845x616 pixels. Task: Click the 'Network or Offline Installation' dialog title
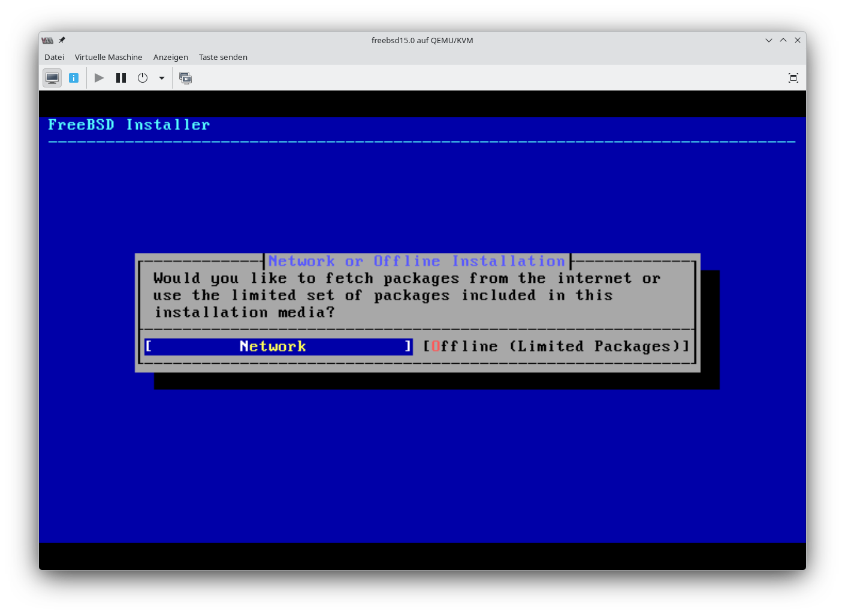click(x=417, y=261)
